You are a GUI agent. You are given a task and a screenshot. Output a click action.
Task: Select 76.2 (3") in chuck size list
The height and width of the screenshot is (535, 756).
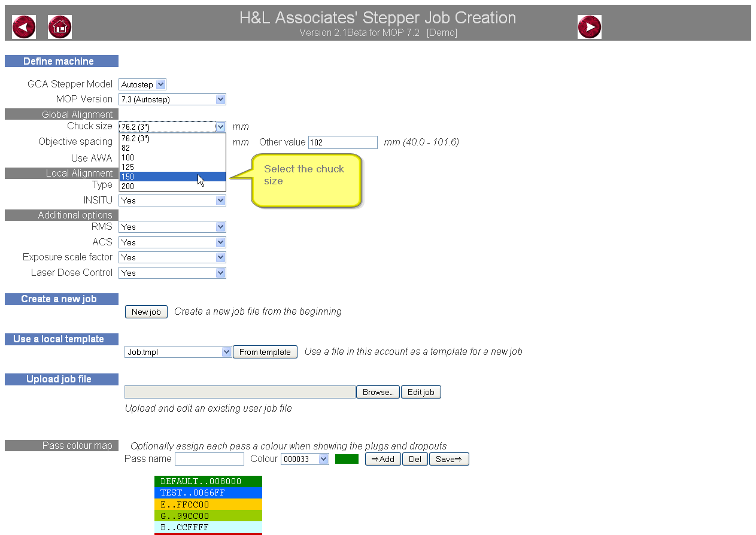(x=172, y=138)
